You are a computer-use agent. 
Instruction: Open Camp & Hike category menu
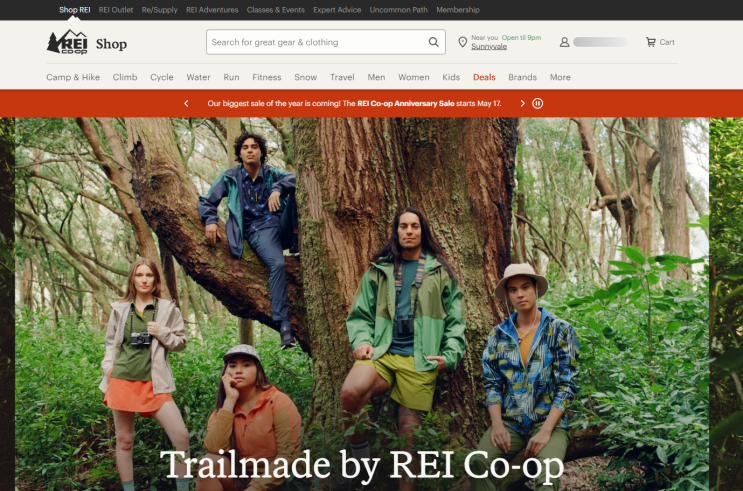point(73,77)
